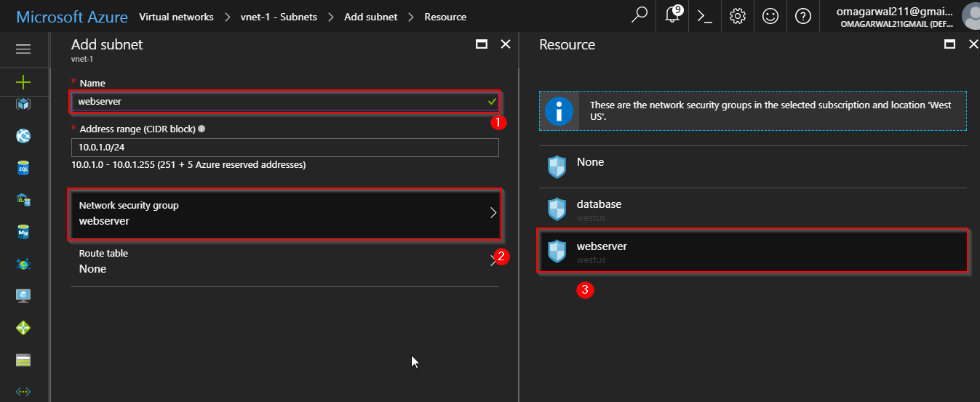Click the feedback smiley icon
The image size is (980, 402).
770,15
